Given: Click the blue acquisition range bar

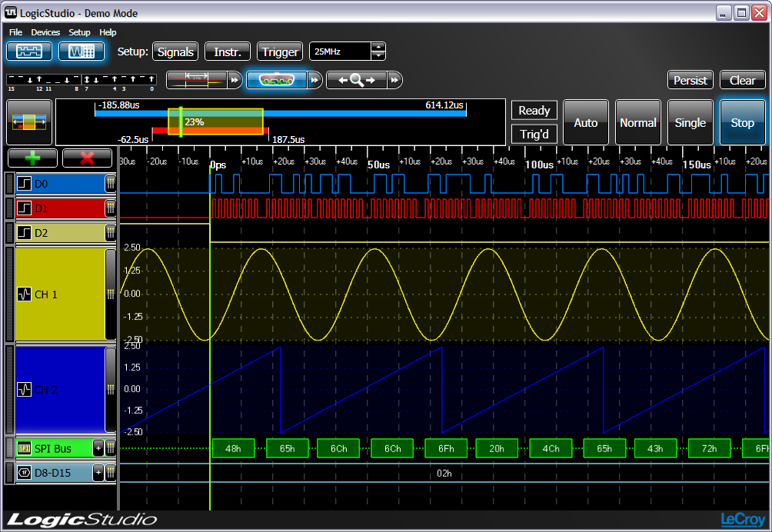Looking at the screenshot, I should point(281,113).
